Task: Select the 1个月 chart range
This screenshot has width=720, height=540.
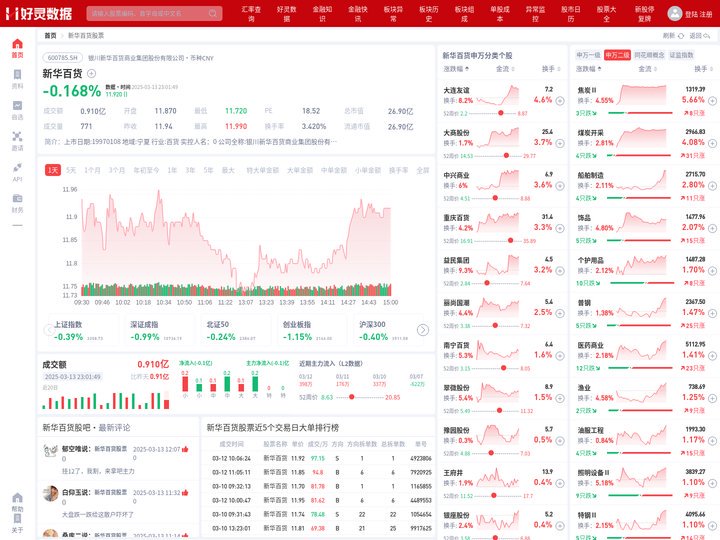Action: (x=92, y=170)
